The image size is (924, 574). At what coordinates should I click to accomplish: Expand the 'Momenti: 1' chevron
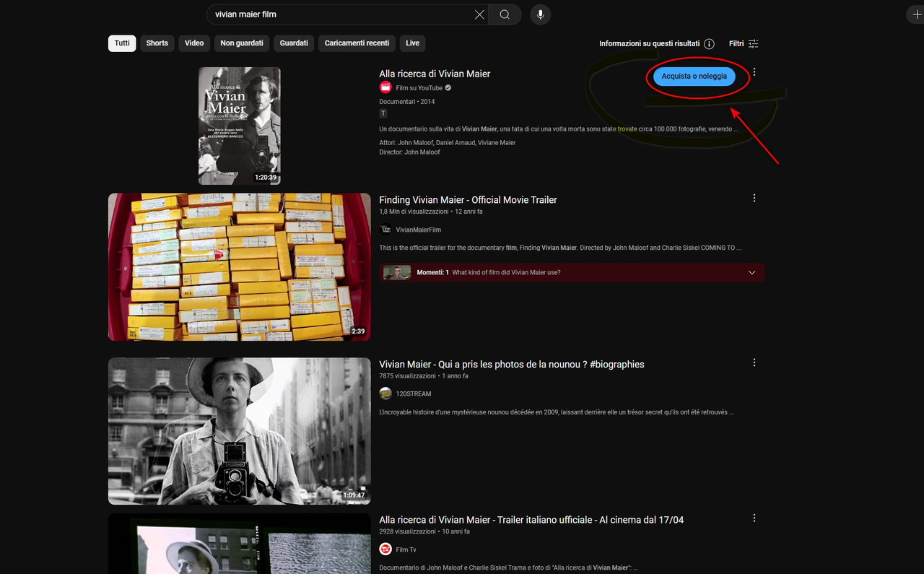pyautogui.click(x=751, y=273)
